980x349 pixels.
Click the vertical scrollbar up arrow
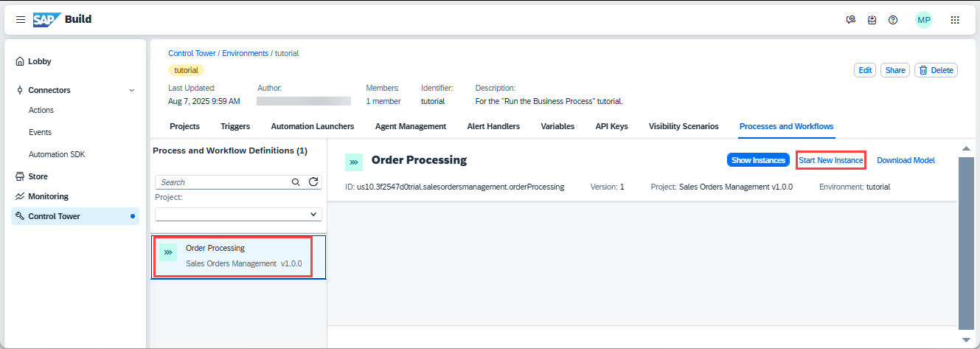tap(967, 148)
